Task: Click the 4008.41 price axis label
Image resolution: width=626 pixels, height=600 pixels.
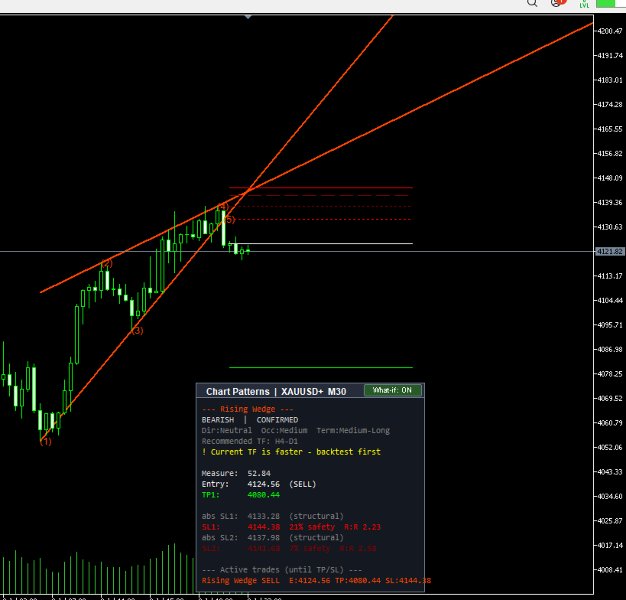Action: pyautogui.click(x=610, y=569)
